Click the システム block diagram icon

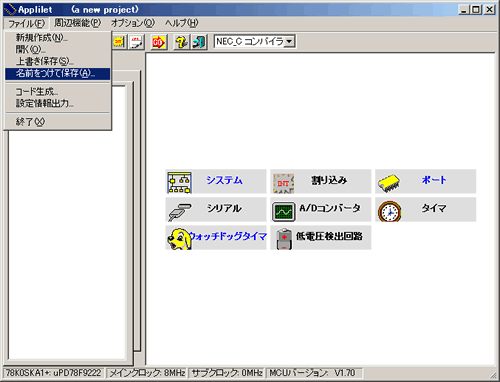(179, 182)
